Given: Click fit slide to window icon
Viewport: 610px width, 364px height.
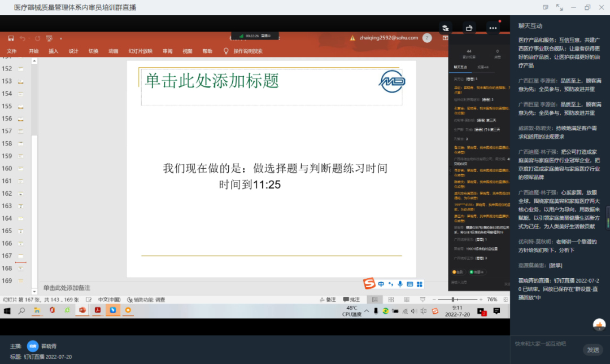Looking at the screenshot, I should click(506, 300).
